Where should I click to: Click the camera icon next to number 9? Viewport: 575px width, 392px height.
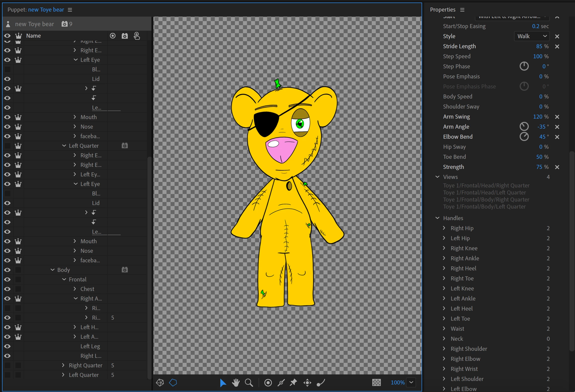(x=65, y=24)
